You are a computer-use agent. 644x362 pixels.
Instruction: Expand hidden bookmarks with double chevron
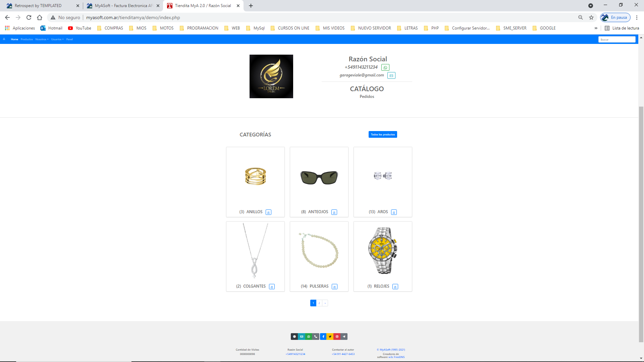[x=596, y=28]
